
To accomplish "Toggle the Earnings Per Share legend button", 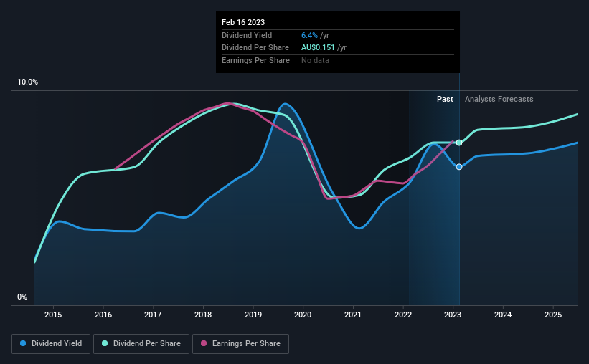I will 240,344.
